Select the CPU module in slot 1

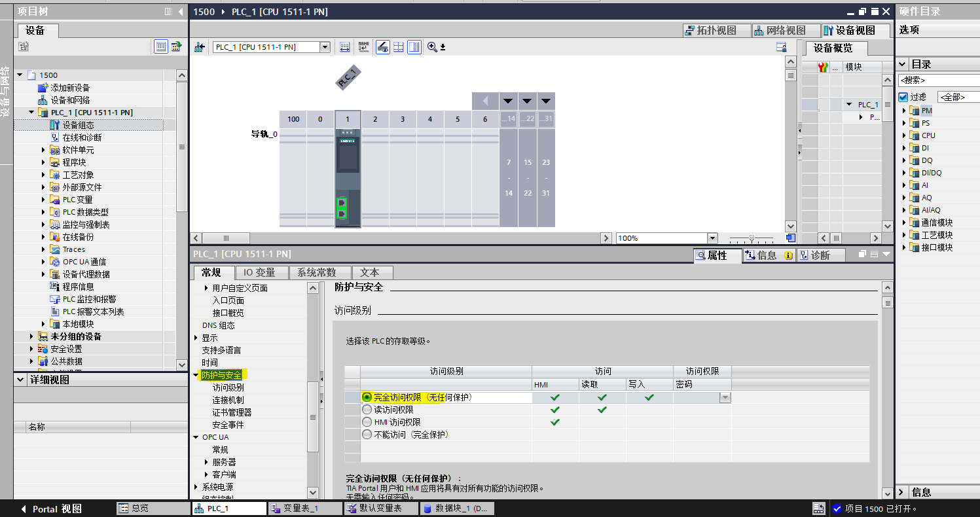[348, 178]
